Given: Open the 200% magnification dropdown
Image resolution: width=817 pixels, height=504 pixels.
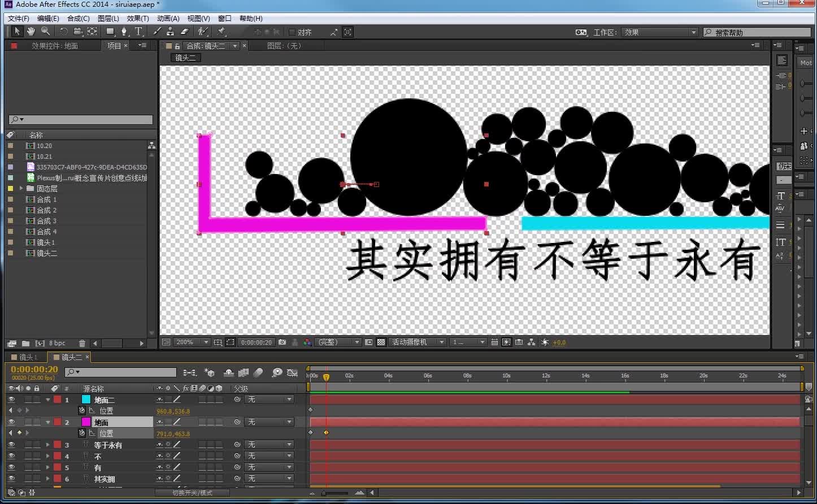Looking at the screenshot, I should point(192,342).
